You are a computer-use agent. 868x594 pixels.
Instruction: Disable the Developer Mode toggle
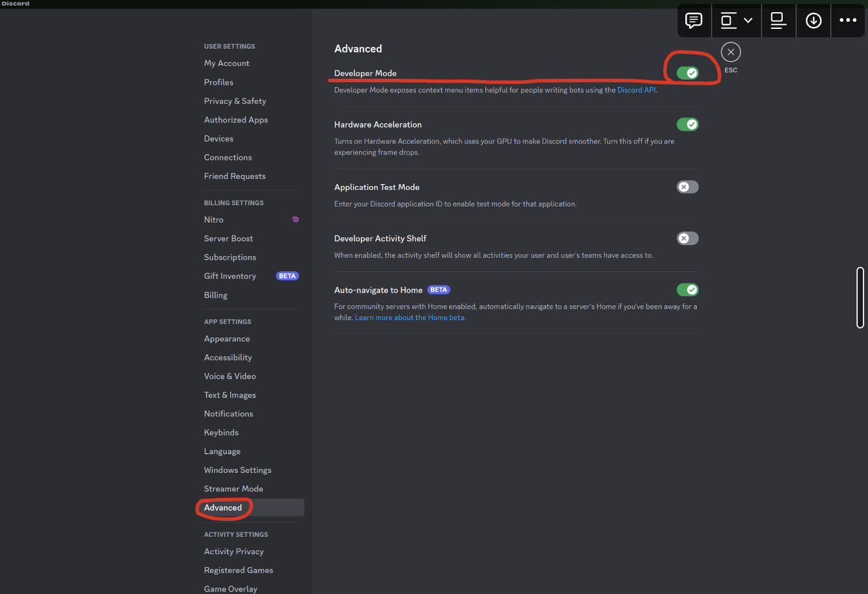coord(688,73)
